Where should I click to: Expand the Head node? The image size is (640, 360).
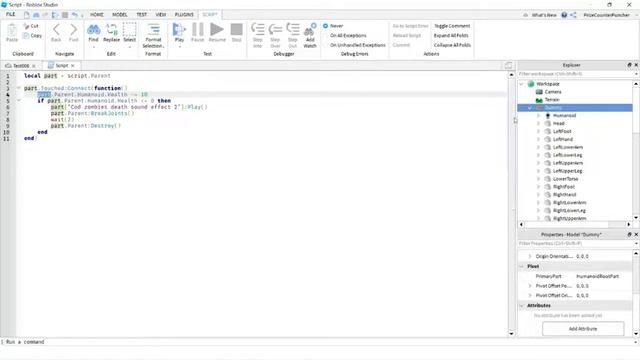(538, 123)
